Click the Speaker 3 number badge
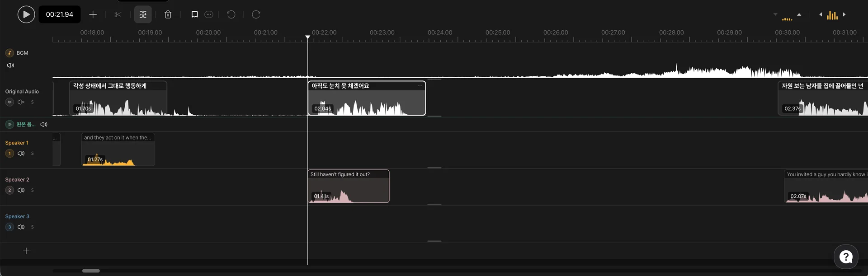The image size is (868, 276). click(x=9, y=227)
